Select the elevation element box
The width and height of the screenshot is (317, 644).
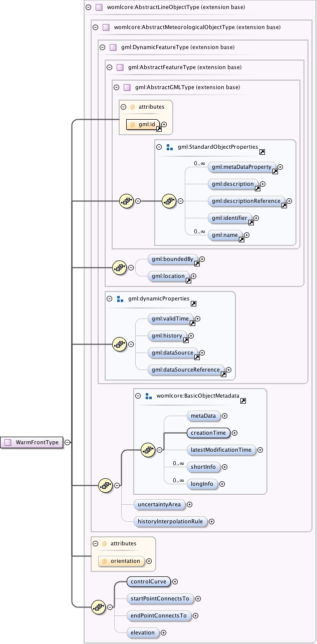(143, 632)
